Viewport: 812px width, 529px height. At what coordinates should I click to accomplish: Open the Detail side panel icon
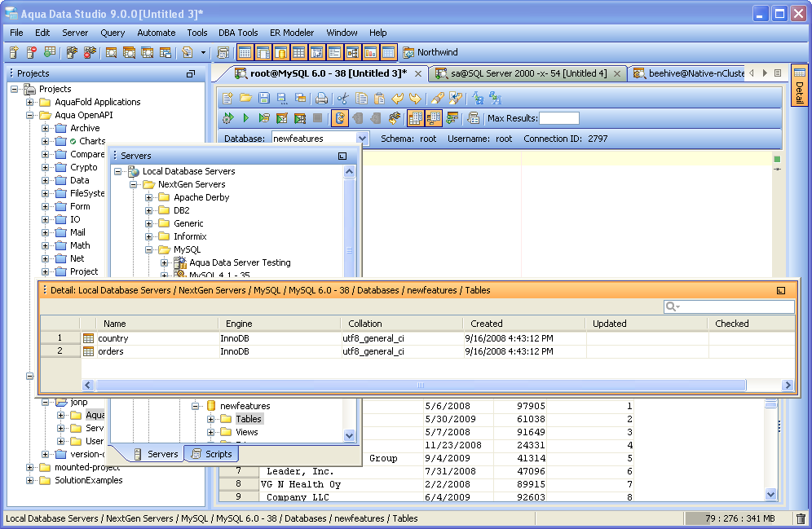(800, 74)
